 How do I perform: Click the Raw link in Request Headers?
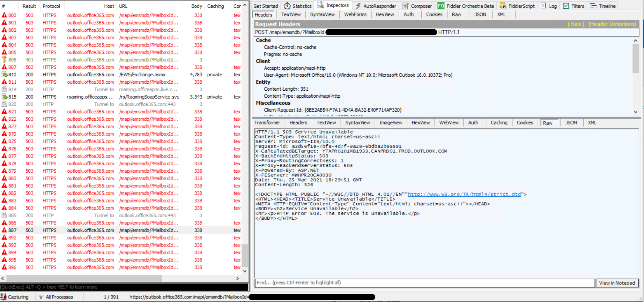tap(576, 24)
